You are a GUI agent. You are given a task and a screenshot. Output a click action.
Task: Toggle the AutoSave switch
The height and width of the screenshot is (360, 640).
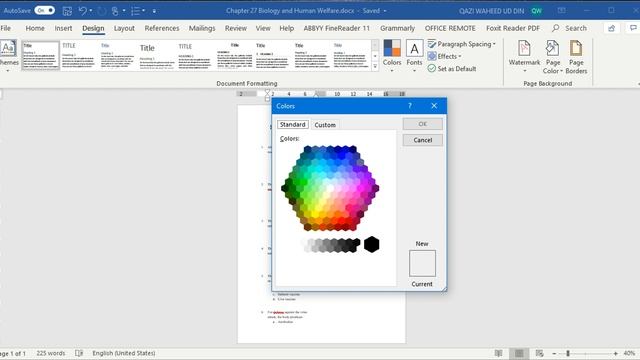pyautogui.click(x=44, y=11)
